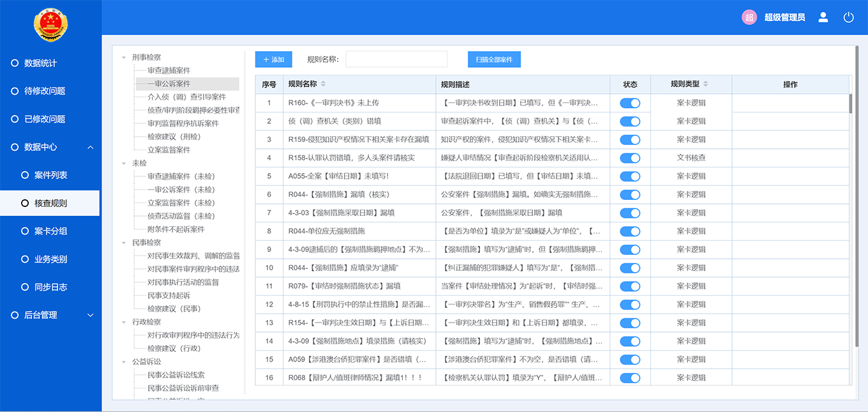The image size is (868, 412).
Task: Click the 规则名称 search input field
Action: (396, 59)
